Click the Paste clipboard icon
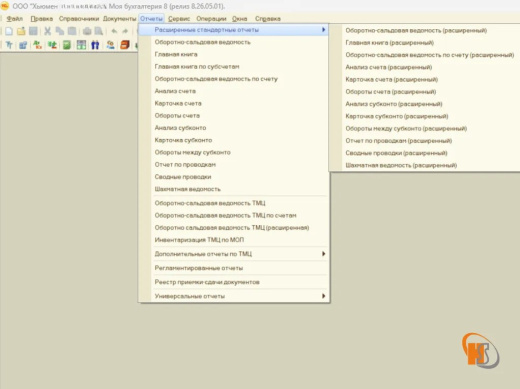The width and height of the screenshot is (520, 389). click(72, 31)
